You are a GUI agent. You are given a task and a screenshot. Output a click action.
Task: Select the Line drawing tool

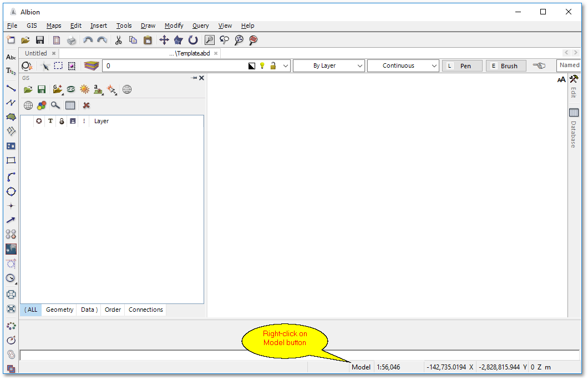(11, 89)
